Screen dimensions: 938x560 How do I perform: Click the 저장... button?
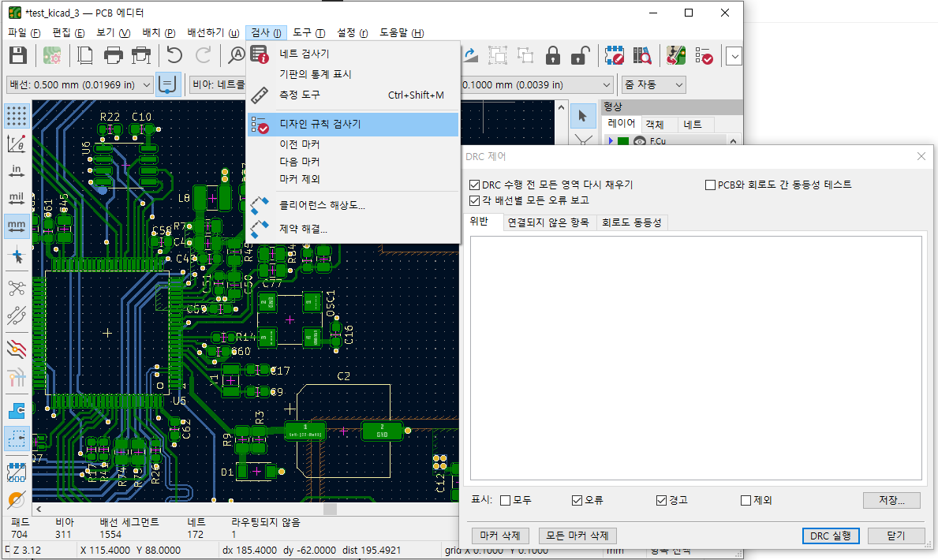click(x=891, y=500)
